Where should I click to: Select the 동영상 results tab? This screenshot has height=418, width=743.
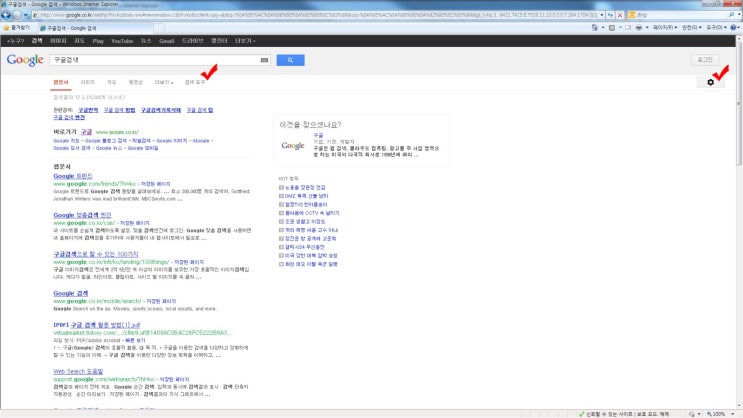pos(136,82)
